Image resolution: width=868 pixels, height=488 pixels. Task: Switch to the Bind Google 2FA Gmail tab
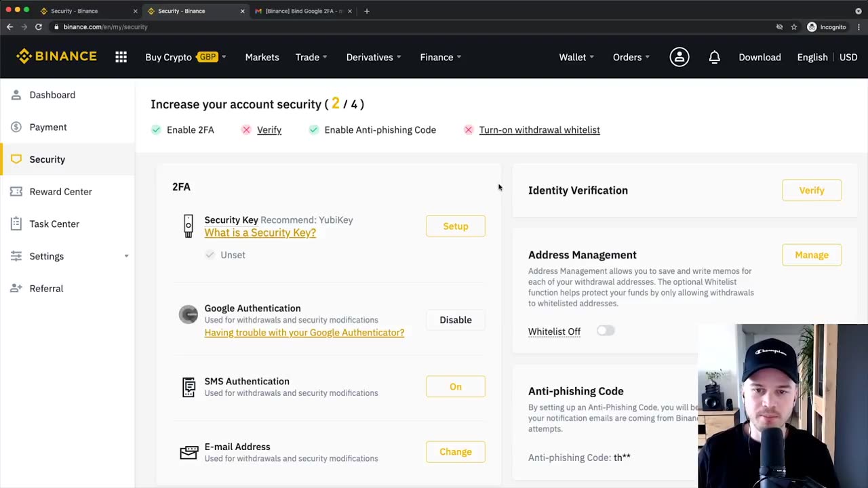(x=304, y=11)
